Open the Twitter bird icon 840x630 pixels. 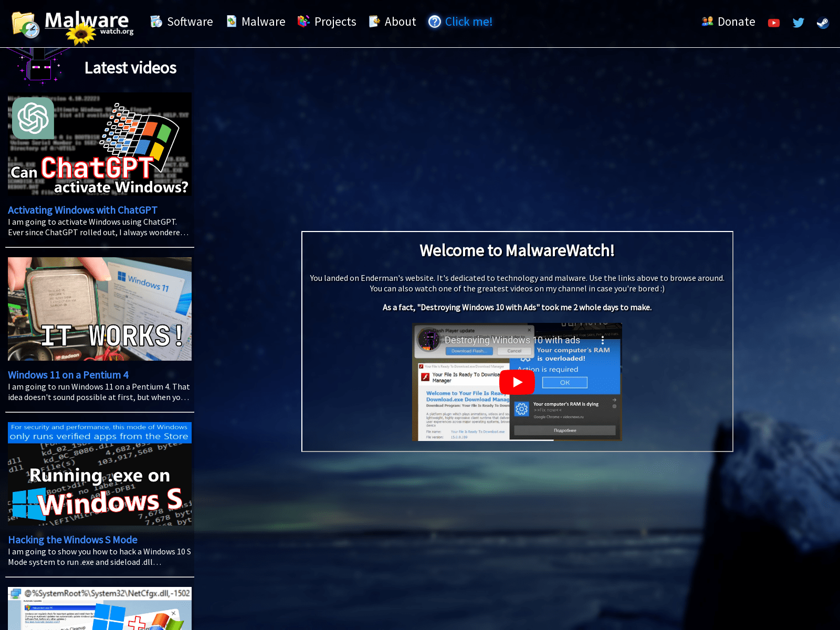799,23
